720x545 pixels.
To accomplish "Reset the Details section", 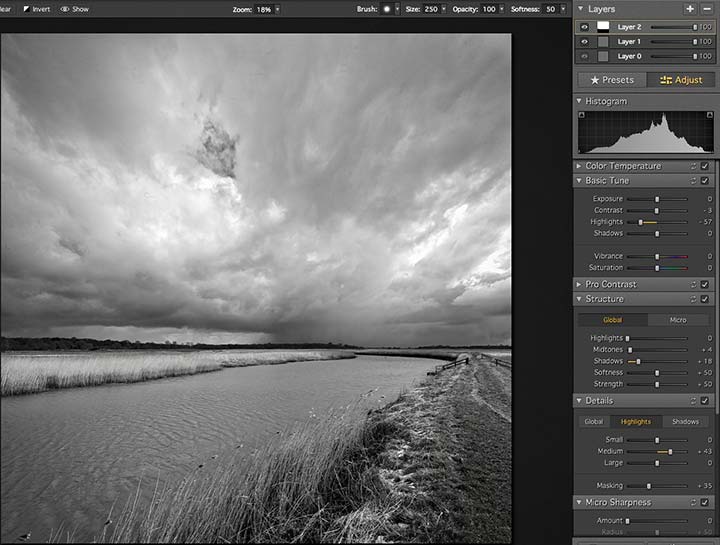I will coord(693,401).
